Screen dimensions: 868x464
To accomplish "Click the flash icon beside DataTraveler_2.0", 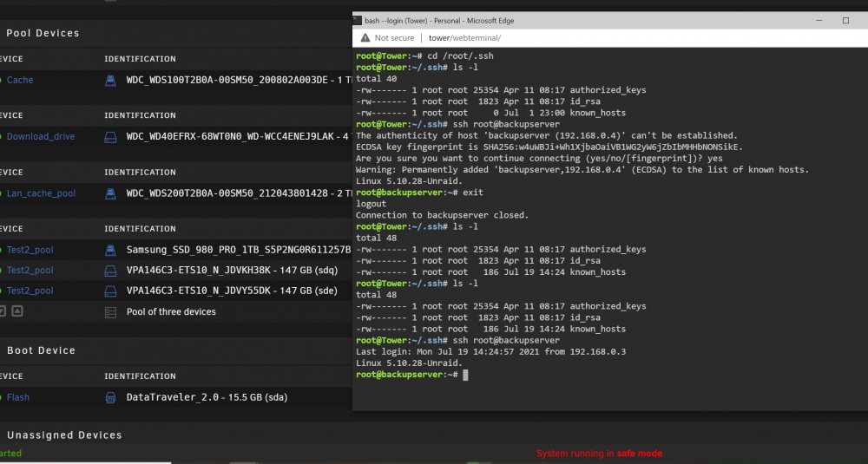I will pos(111,397).
